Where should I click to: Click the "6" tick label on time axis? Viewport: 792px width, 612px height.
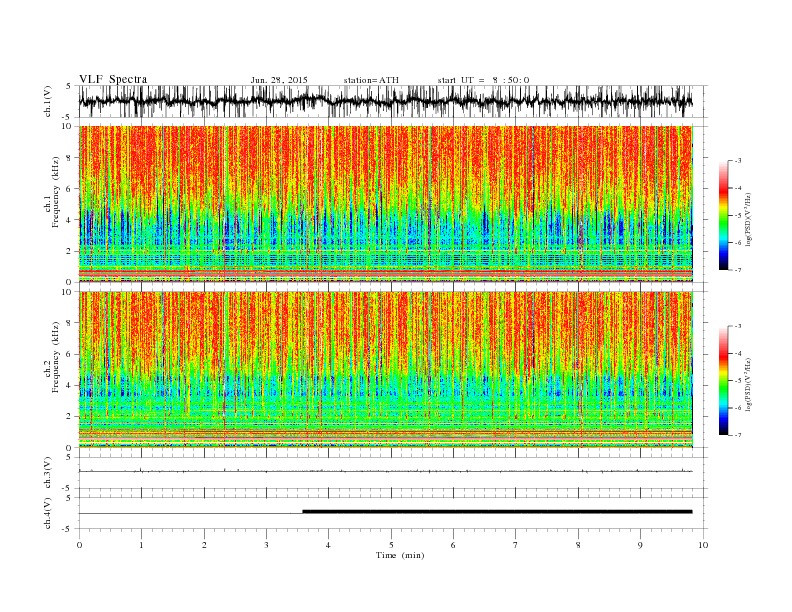click(453, 545)
